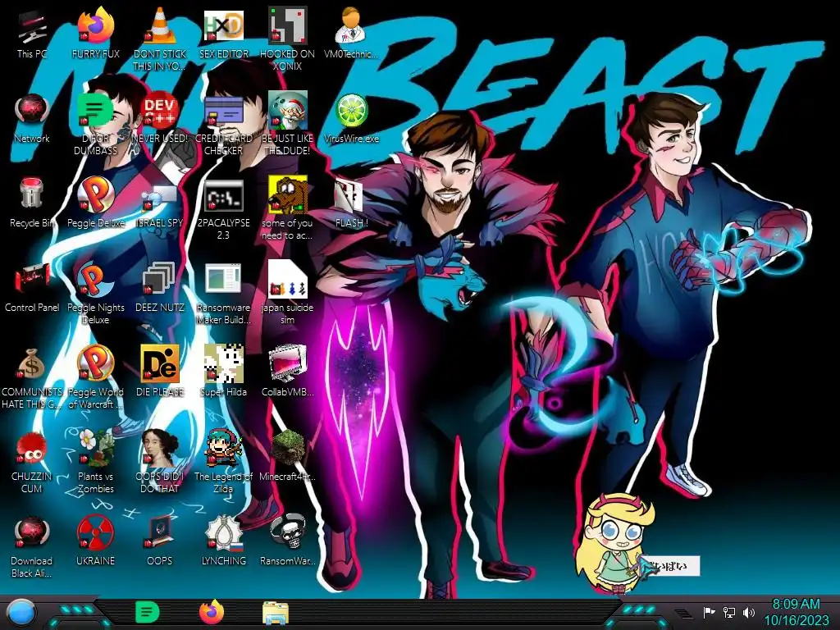Open the green D FOR DUMBASS shortcut
The width and height of the screenshot is (840, 630).
pos(96,125)
